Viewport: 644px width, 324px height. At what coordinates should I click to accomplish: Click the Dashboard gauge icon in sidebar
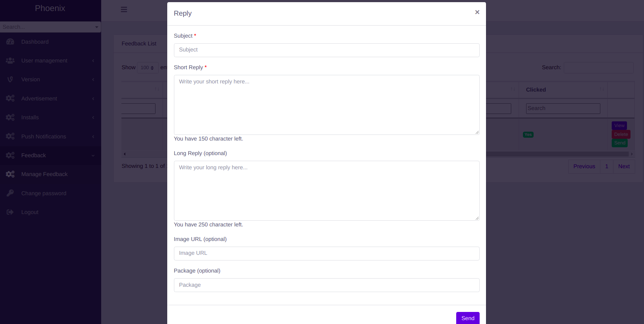[10, 42]
